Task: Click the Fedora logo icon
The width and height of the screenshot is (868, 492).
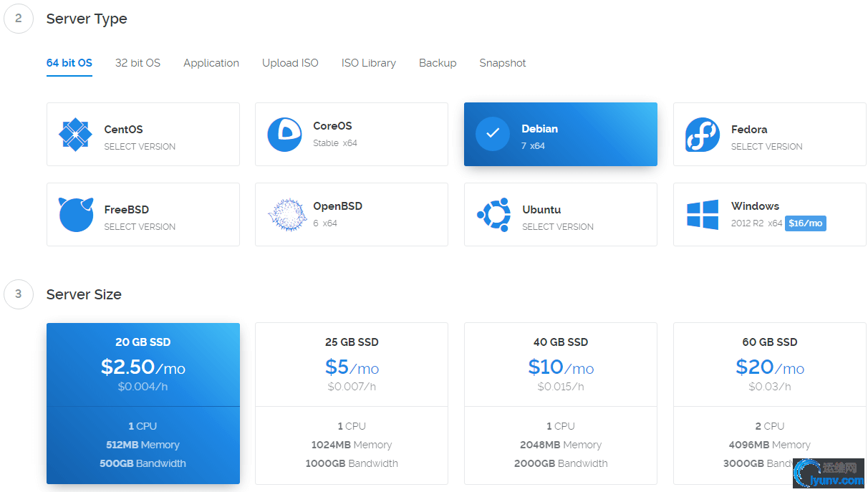Action: pos(703,134)
